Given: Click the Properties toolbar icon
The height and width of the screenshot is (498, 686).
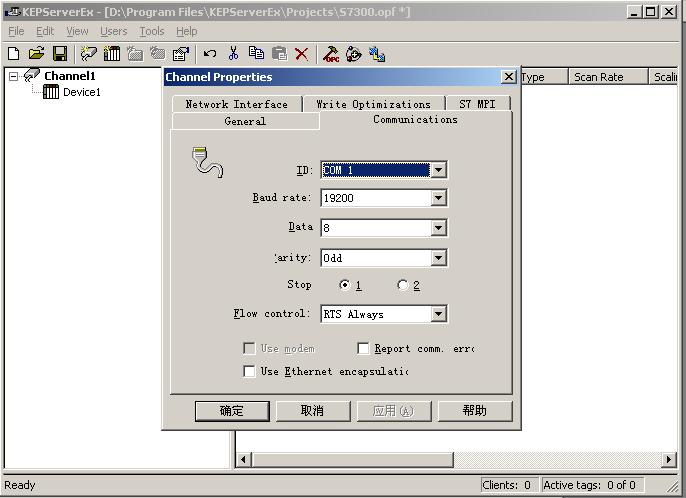Looking at the screenshot, I should (x=181, y=54).
